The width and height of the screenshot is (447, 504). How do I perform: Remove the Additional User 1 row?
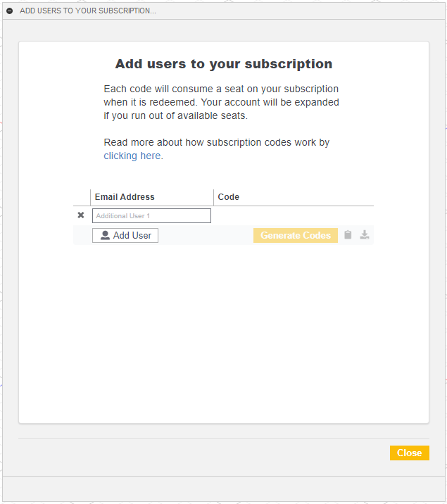pyautogui.click(x=81, y=215)
